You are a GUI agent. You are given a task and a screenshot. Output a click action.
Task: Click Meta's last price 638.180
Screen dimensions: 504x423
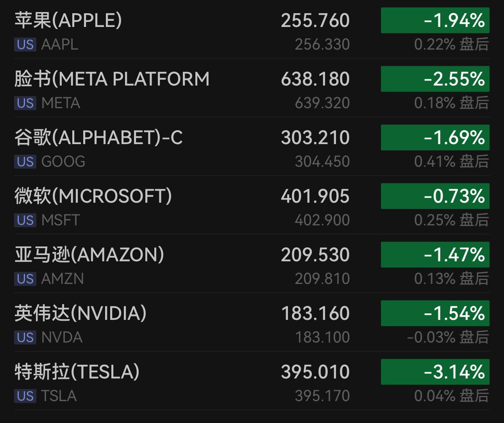[315, 79]
